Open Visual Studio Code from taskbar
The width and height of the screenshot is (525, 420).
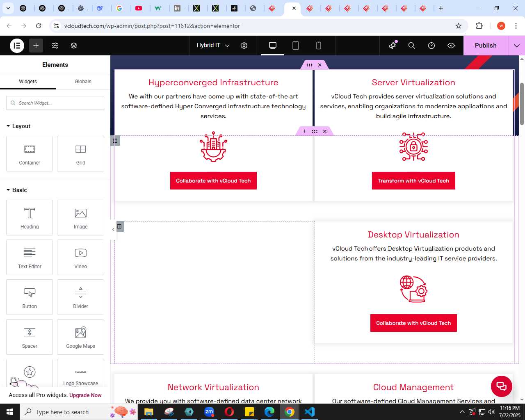[310, 412]
